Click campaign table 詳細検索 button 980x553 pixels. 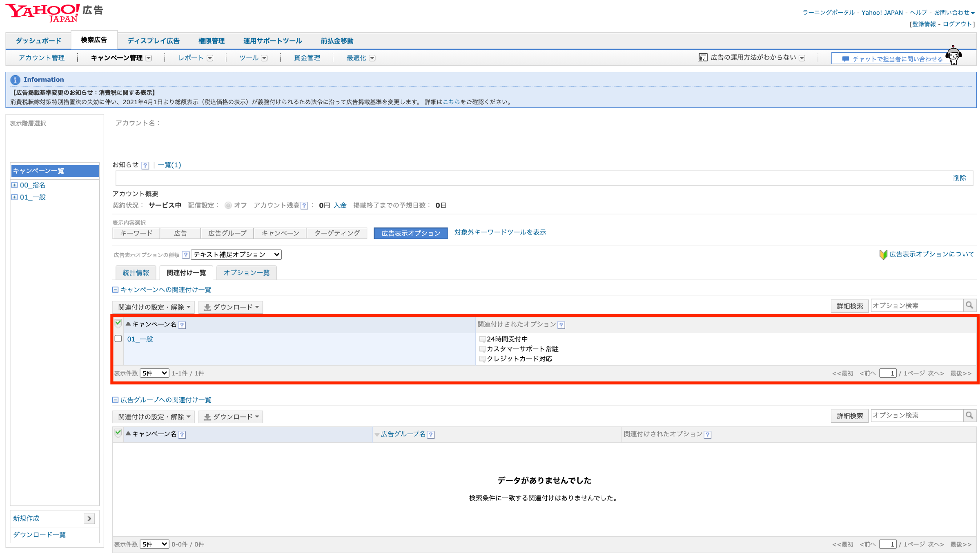(850, 306)
